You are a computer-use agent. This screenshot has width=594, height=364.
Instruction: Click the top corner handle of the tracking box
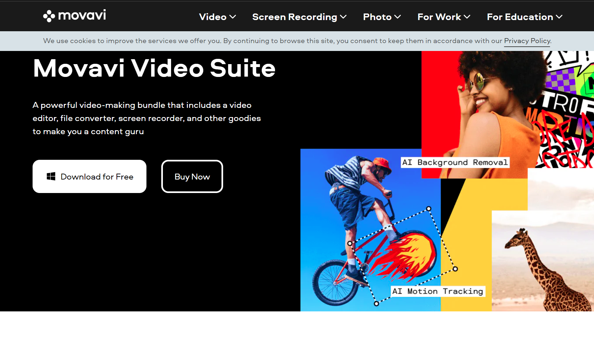[428, 208]
